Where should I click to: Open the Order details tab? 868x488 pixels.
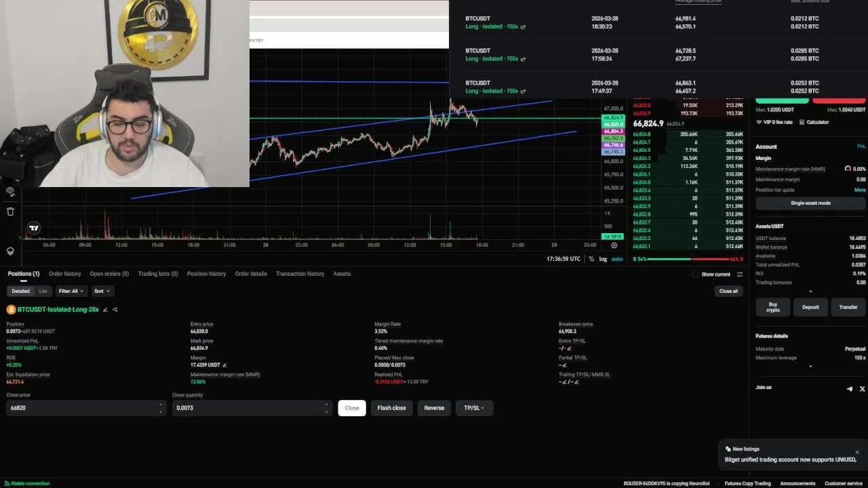(x=251, y=274)
